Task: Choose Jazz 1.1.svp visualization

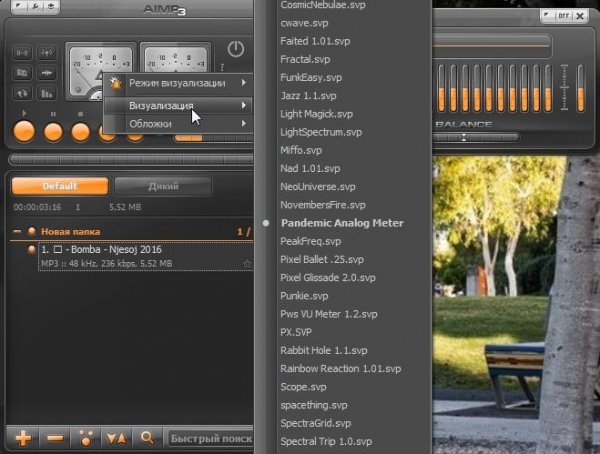Action: 308,96
